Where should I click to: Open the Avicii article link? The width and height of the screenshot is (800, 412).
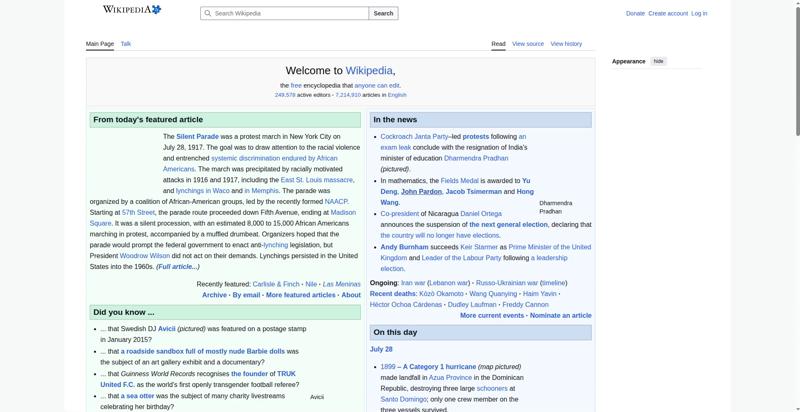tap(167, 329)
